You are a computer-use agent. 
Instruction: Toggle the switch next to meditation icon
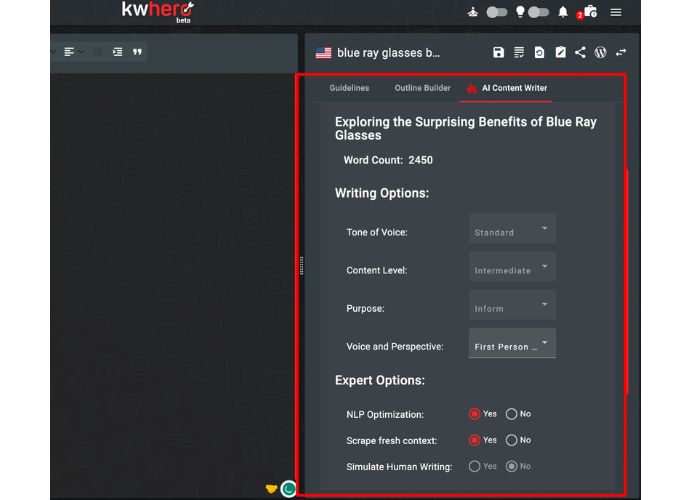coord(496,12)
